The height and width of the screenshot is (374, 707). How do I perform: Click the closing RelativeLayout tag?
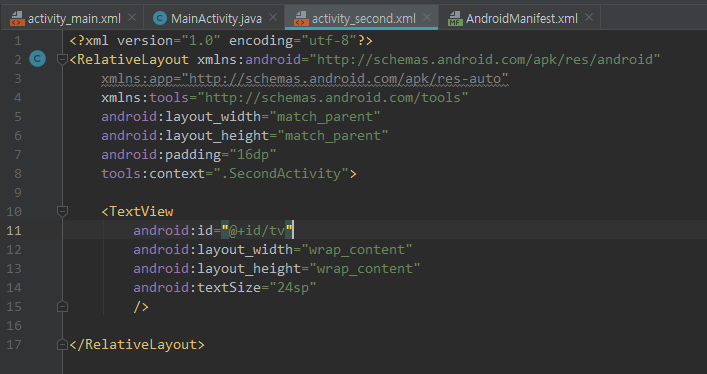[x=137, y=345]
